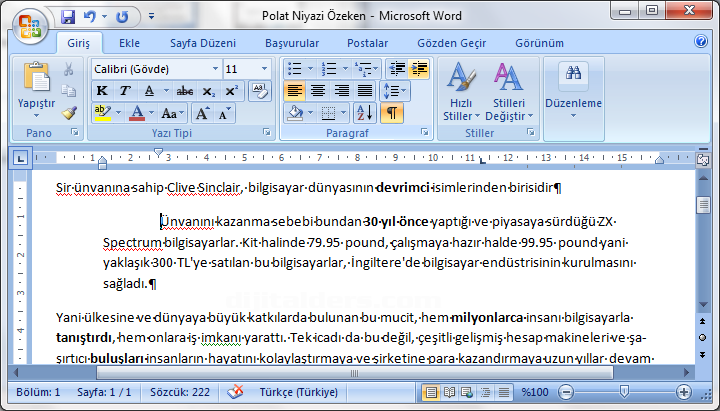The height and width of the screenshot is (411, 720).
Task: Toggle bold with the K button
Action: [102, 91]
